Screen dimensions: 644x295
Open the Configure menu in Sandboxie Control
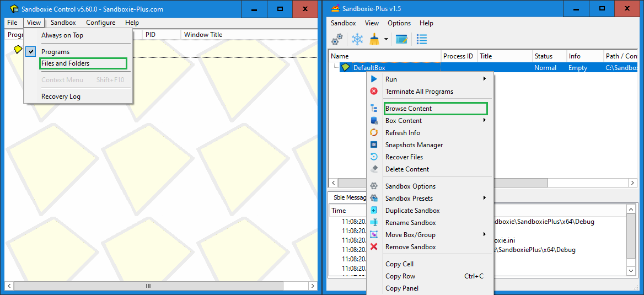click(x=100, y=23)
